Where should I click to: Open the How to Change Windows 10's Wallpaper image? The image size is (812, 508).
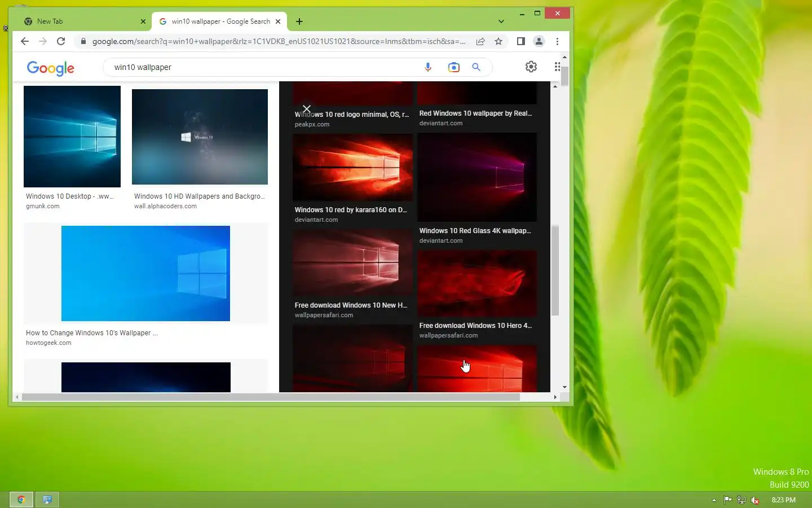click(145, 273)
